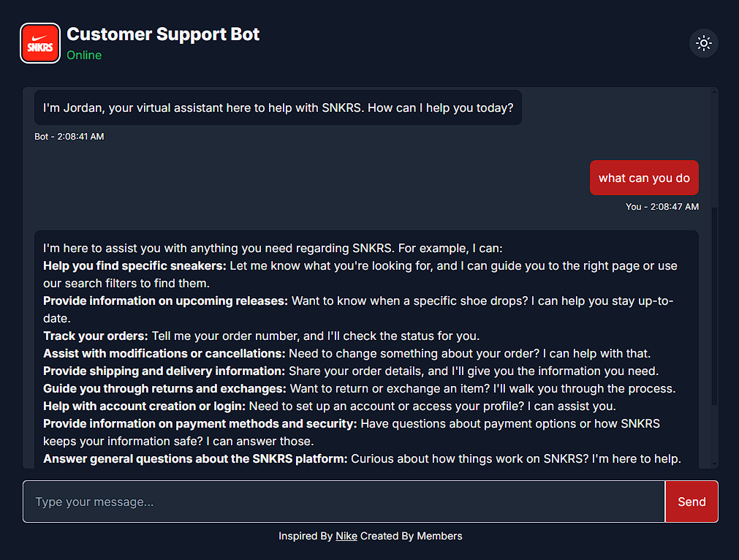This screenshot has height=560, width=739.
Task: Click "Provide shipping and delivery information" text
Action: [x=164, y=371]
